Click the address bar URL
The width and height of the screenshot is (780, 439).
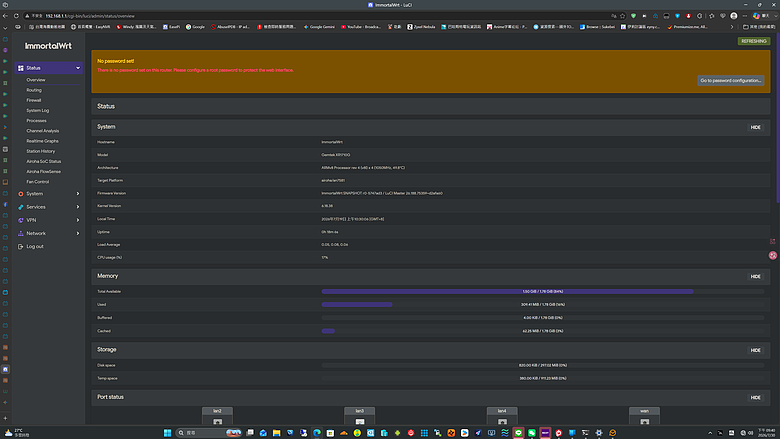click(x=90, y=16)
